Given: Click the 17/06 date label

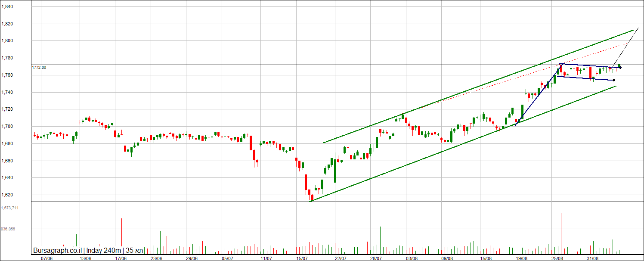Looking at the screenshot, I should click(121, 258).
